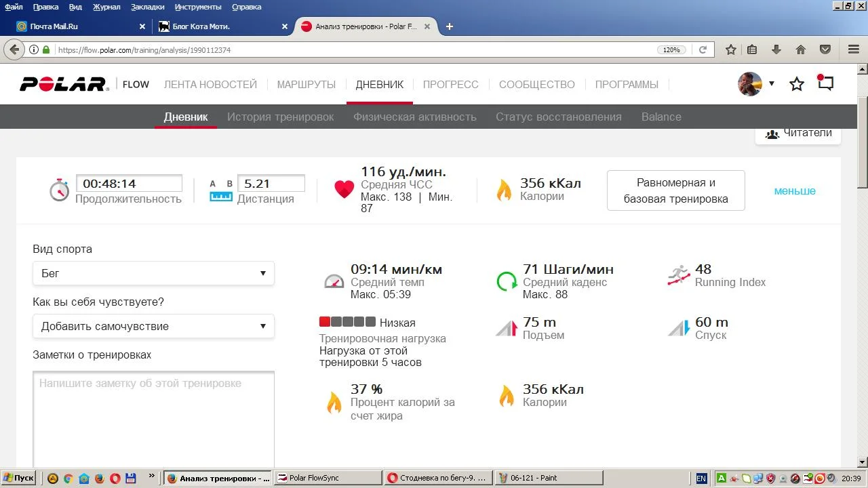868x488 pixels.
Task: Bookmark this page with star icon
Action: click(x=730, y=49)
